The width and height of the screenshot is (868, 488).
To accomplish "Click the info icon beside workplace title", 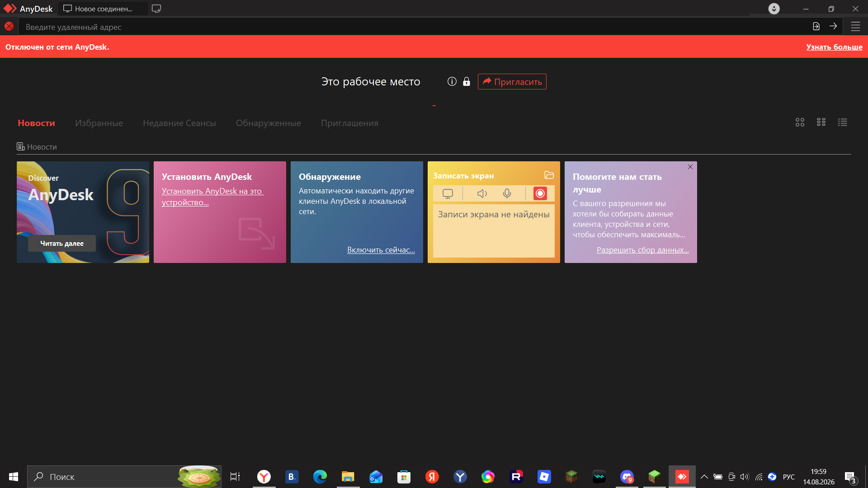I will pos(452,81).
